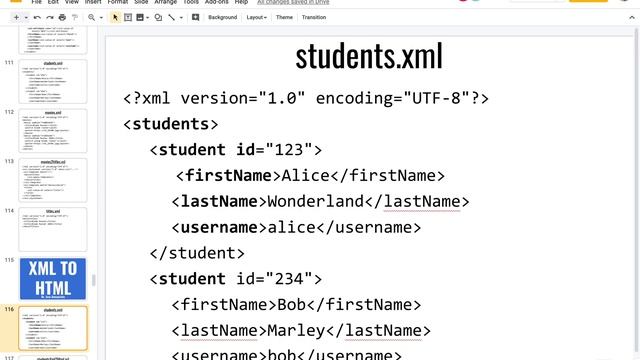The height and width of the screenshot is (360, 640).
Task: Select the 'XML TO HTML' slide 115 thumbnail
Action: [x=53, y=279]
